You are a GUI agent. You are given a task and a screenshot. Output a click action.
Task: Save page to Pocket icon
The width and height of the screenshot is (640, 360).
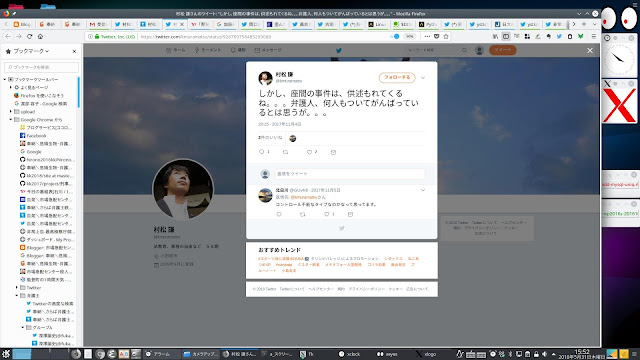point(436,36)
